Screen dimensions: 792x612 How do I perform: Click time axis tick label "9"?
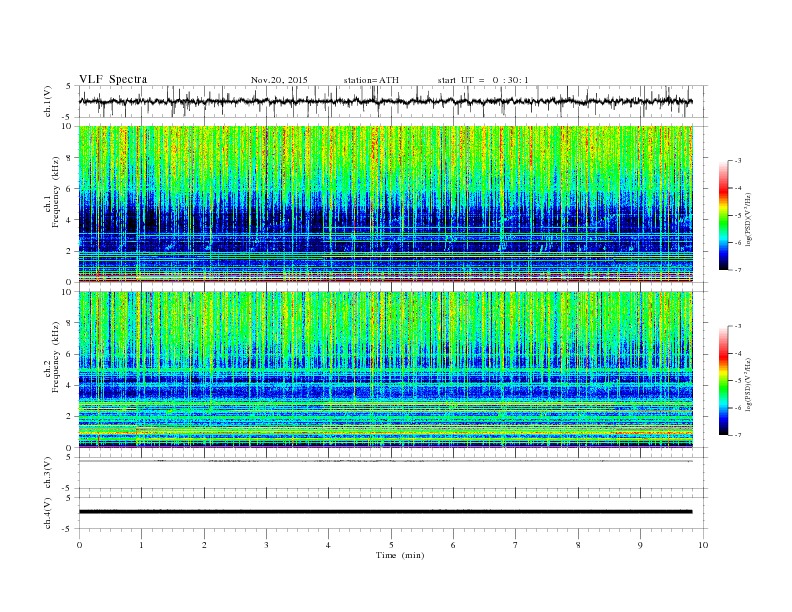[640, 545]
